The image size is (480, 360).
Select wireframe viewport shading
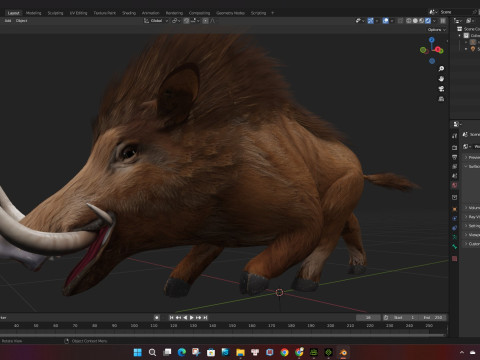coord(409,21)
